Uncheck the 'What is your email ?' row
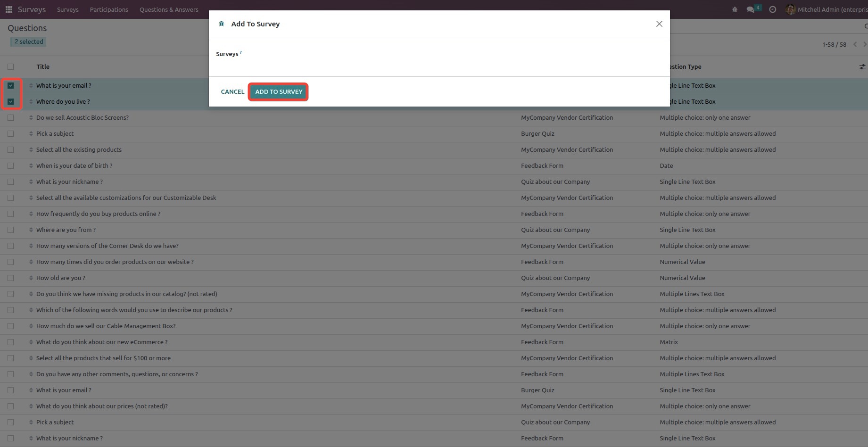 click(x=11, y=86)
